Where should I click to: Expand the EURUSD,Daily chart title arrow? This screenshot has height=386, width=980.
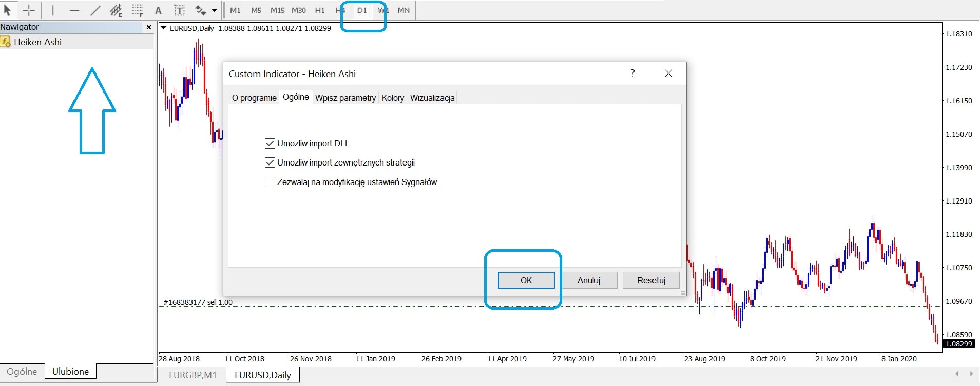[x=164, y=28]
